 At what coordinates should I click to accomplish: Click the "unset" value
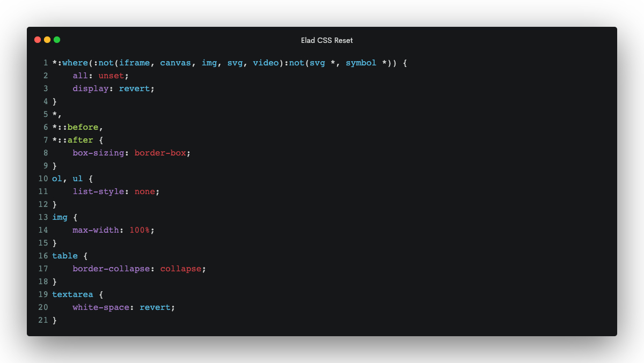click(111, 76)
